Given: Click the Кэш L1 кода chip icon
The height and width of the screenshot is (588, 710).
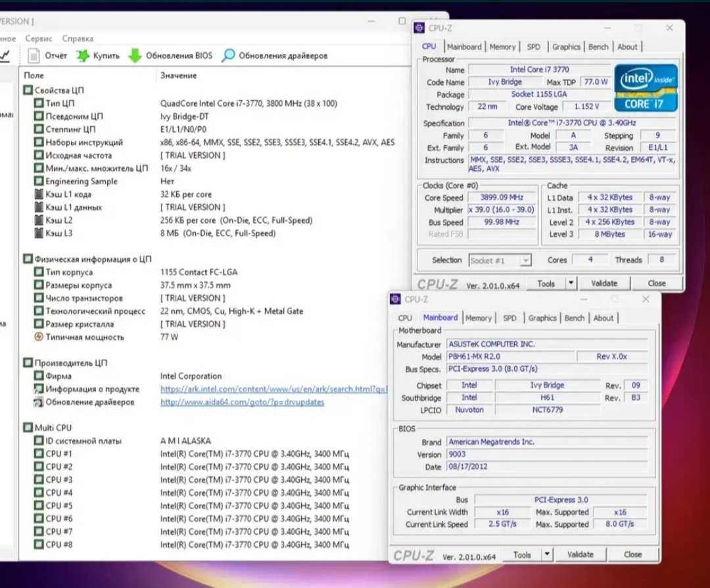Looking at the screenshot, I should (x=39, y=194).
